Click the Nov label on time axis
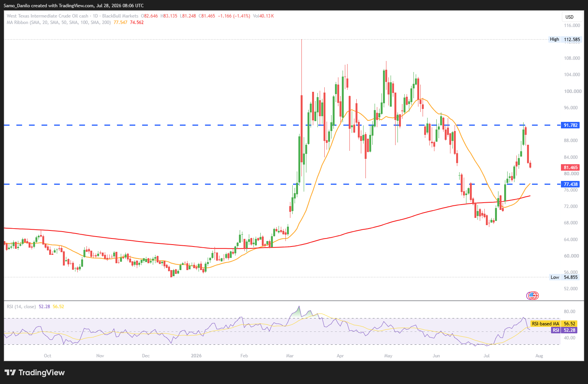The height and width of the screenshot is (384, 588). point(100,356)
